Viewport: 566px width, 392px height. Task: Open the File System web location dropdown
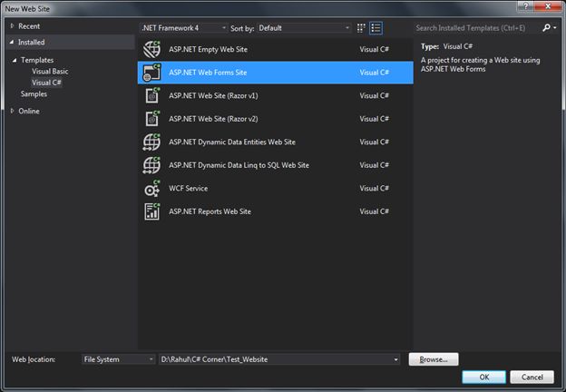click(x=119, y=359)
